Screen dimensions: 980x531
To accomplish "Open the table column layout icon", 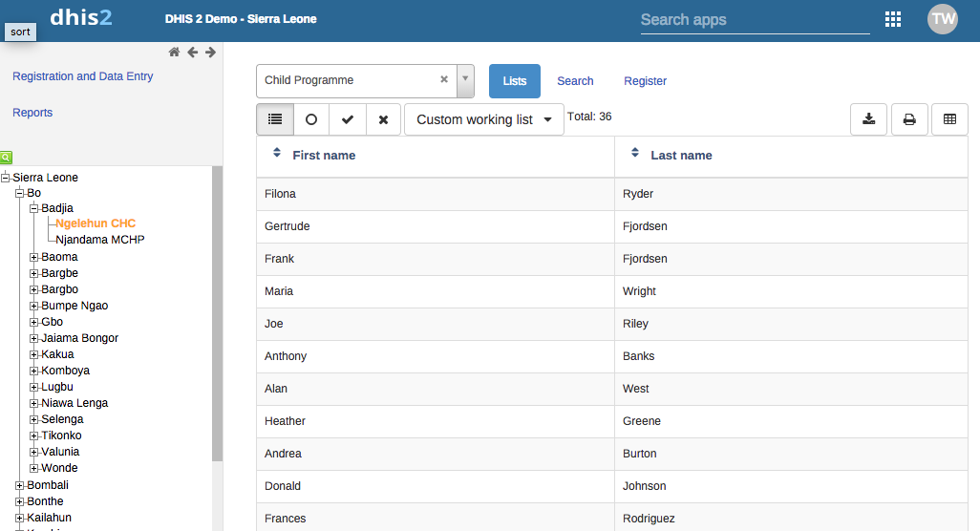I will (x=949, y=119).
